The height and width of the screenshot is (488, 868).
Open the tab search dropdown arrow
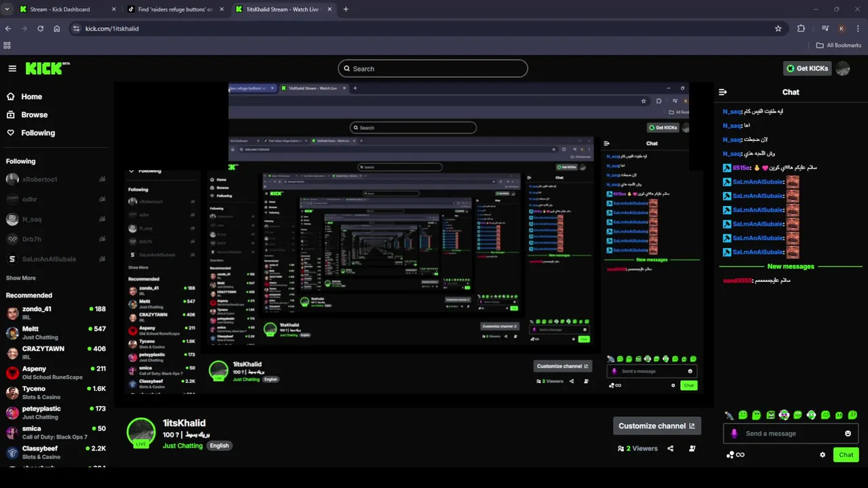pos(7,9)
